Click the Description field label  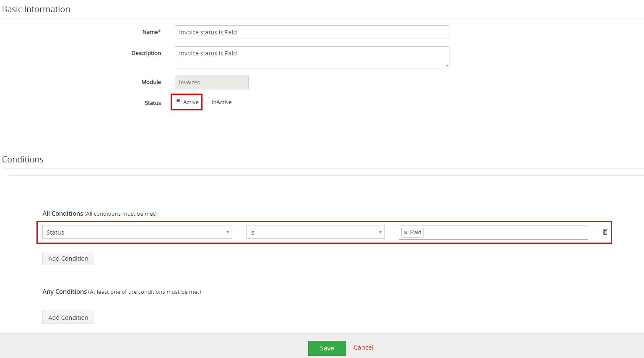click(x=146, y=53)
